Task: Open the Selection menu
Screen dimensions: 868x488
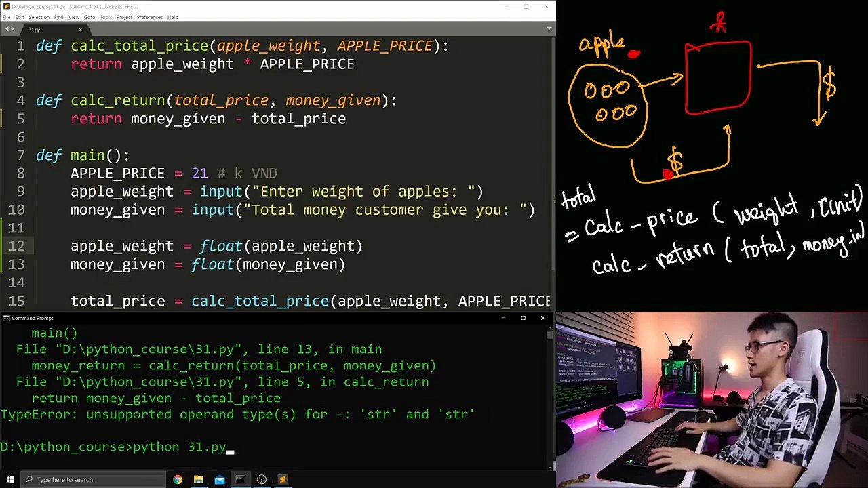Action: (39, 17)
